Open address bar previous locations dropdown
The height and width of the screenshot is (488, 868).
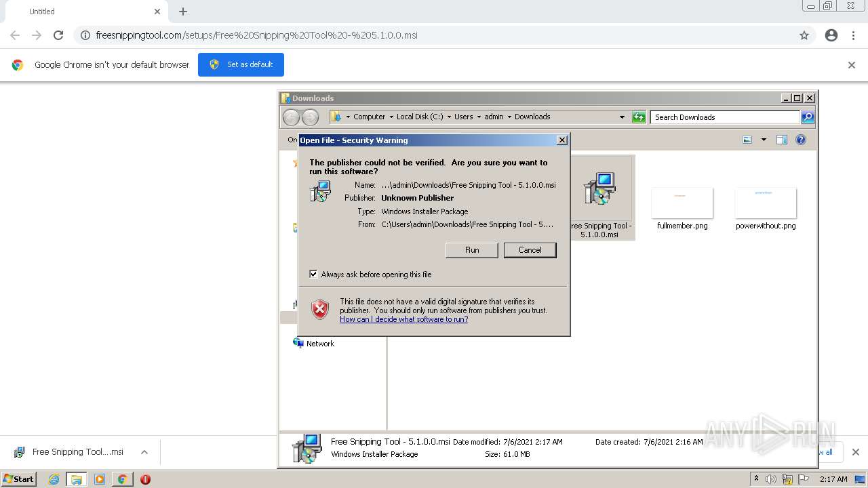coord(622,117)
